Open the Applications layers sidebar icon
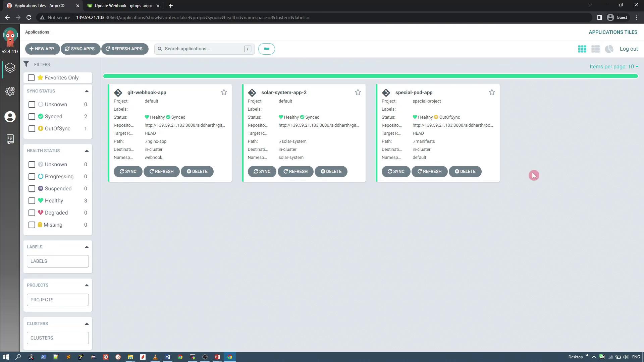Viewport: 644px width, 362px height. (10, 68)
